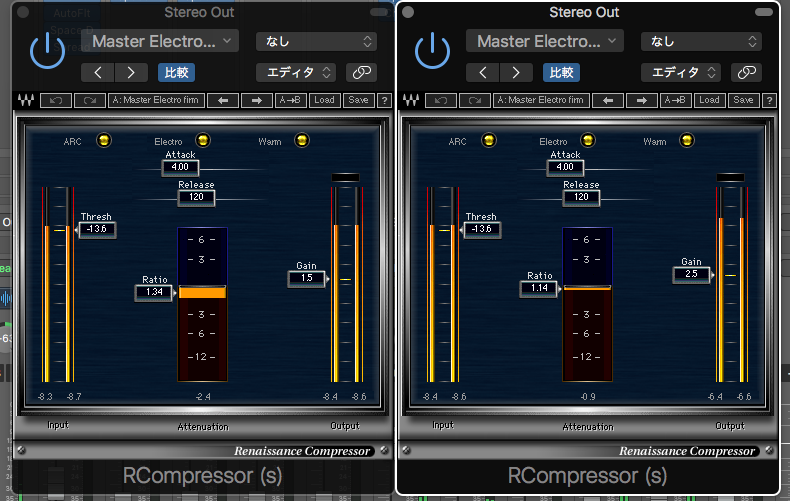
Task: Reset output clip indicator in left compressor
Action: tap(346, 177)
